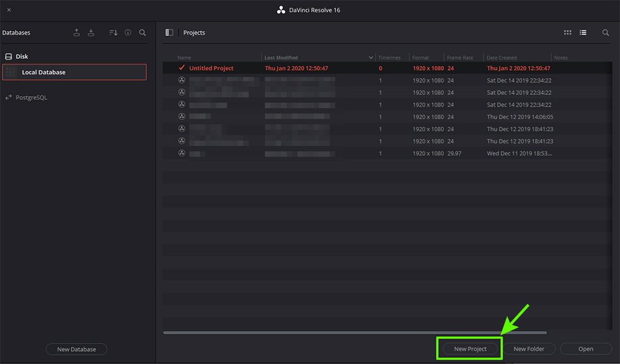
Task: Search databases with magnifier icon
Action: pos(143,33)
